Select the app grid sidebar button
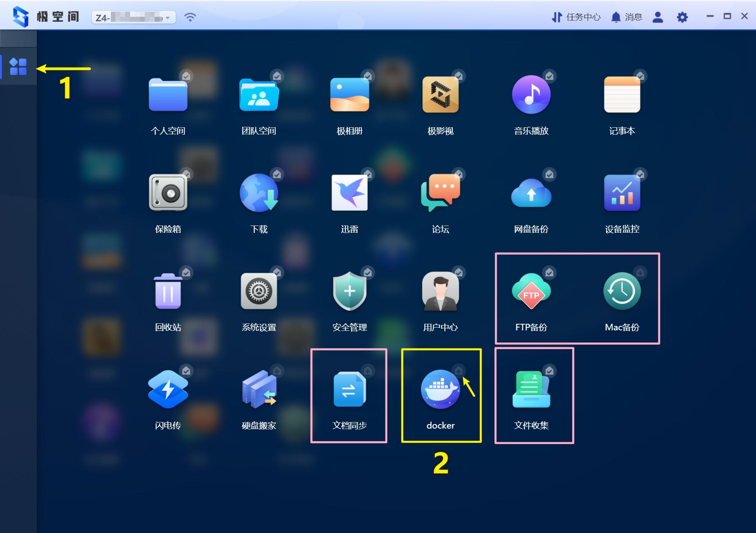The height and width of the screenshot is (533, 756). point(18,67)
